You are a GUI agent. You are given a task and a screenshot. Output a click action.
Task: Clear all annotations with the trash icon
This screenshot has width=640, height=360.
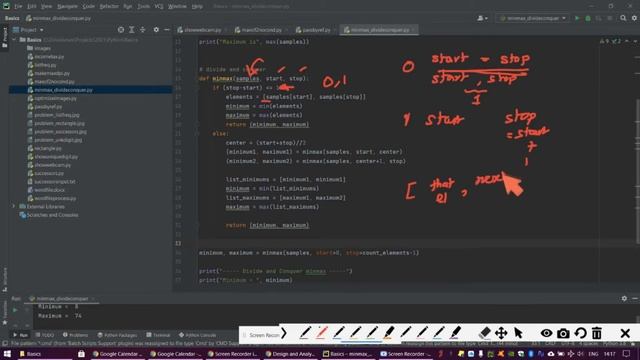pyautogui.click(x=597, y=333)
